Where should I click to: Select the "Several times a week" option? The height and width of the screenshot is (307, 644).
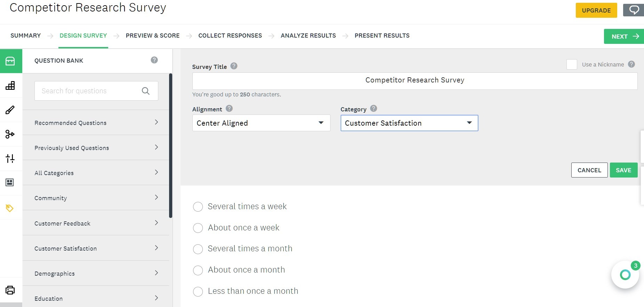[x=198, y=206]
